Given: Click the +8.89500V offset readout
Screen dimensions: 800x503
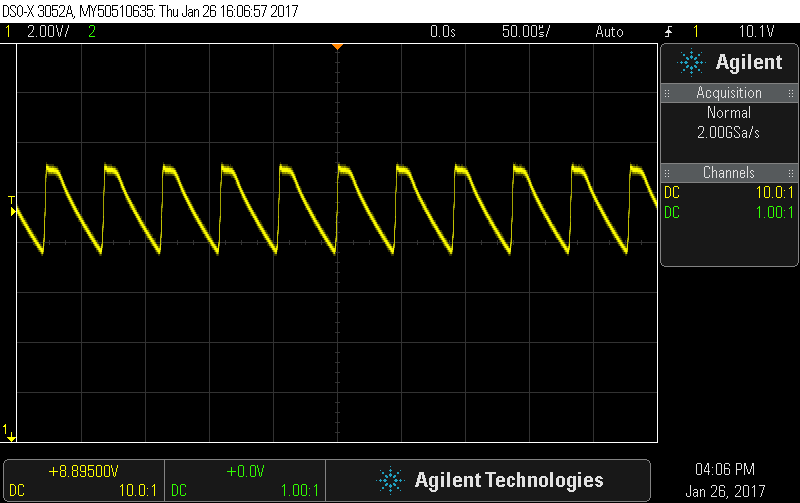Looking at the screenshot, I should [84, 471].
